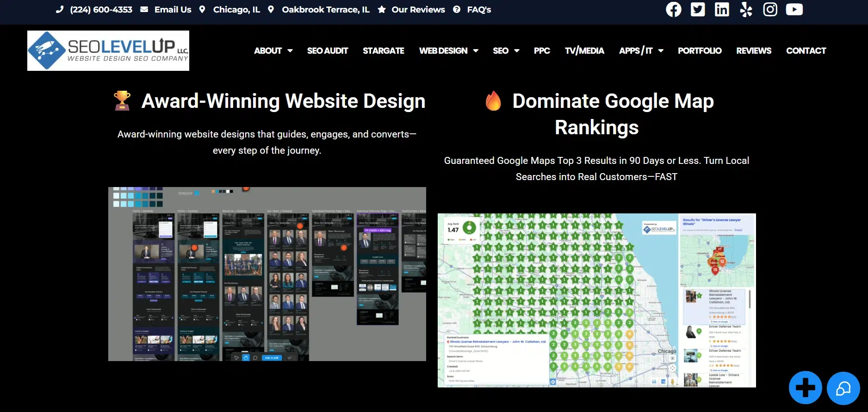Viewport: 868px width, 412px height.
Task: Click the blue plus floating button
Action: tap(806, 388)
